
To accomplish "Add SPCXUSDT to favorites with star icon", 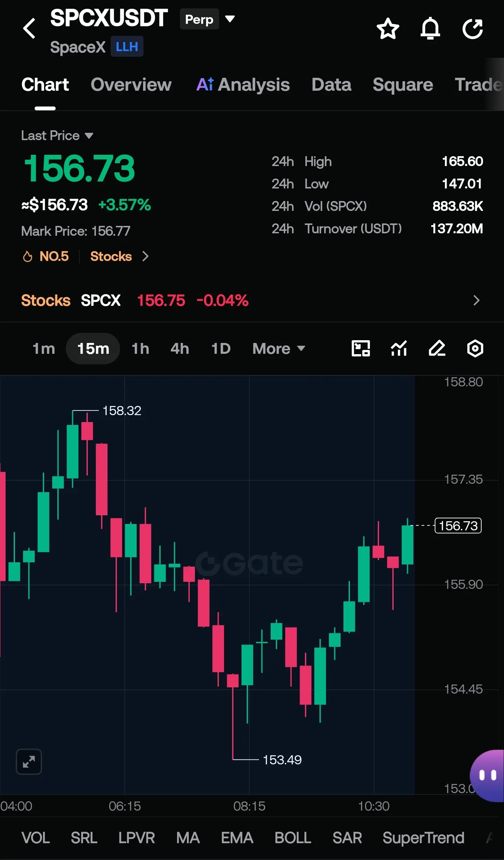I will click(388, 28).
